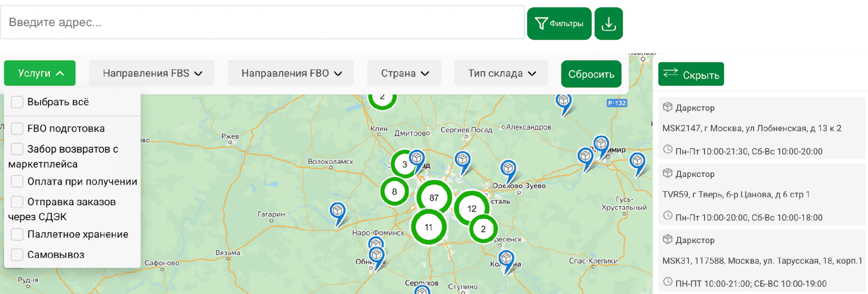Click hours Пн-Пт 10:00-20:00 line
The image size is (868, 294).
tap(749, 218)
